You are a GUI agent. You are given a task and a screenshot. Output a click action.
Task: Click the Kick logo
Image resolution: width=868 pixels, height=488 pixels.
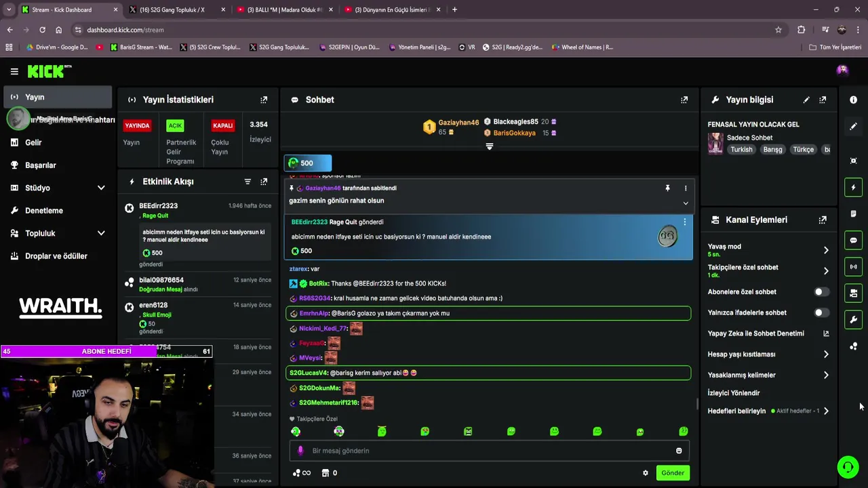coord(50,71)
